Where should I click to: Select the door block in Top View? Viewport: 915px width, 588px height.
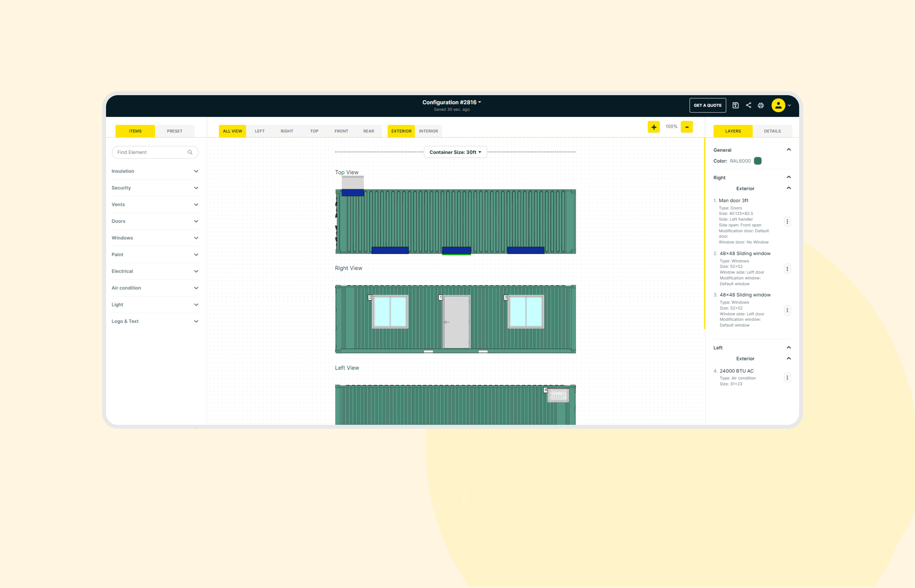[457, 251]
